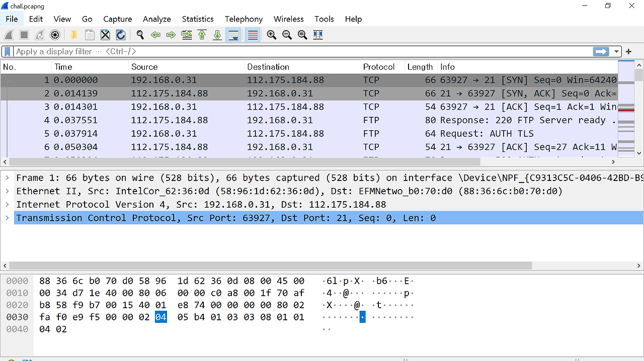Open capture options gear icon
Screen dimensions: 644x361
tap(55, 35)
